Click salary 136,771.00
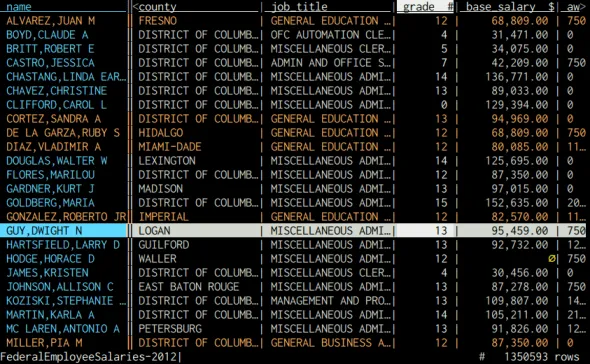 pos(517,77)
